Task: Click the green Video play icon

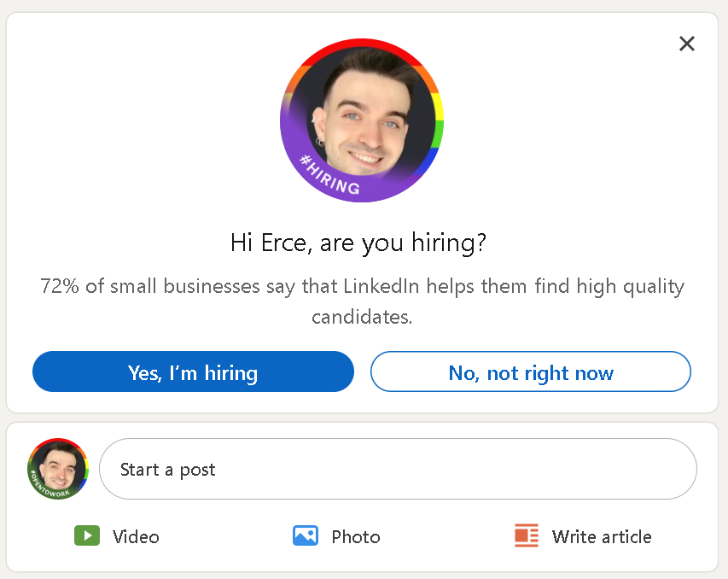Action: tap(87, 536)
